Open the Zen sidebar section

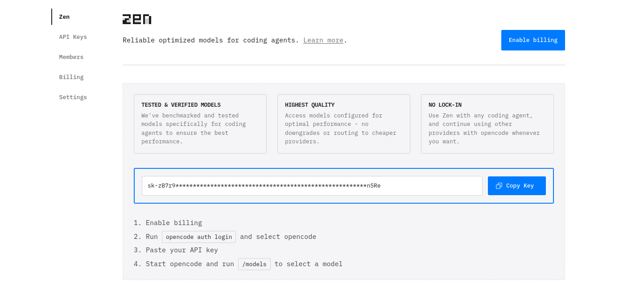(64, 17)
